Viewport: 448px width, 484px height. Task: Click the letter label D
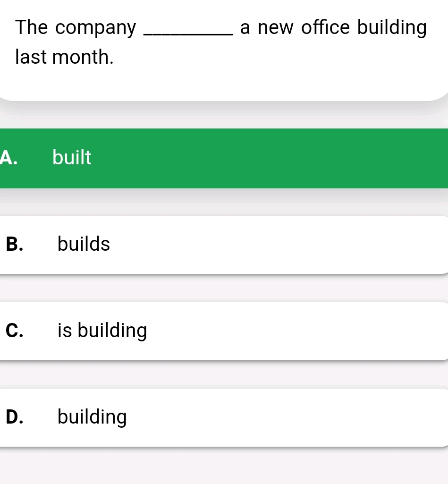pyautogui.click(x=15, y=416)
